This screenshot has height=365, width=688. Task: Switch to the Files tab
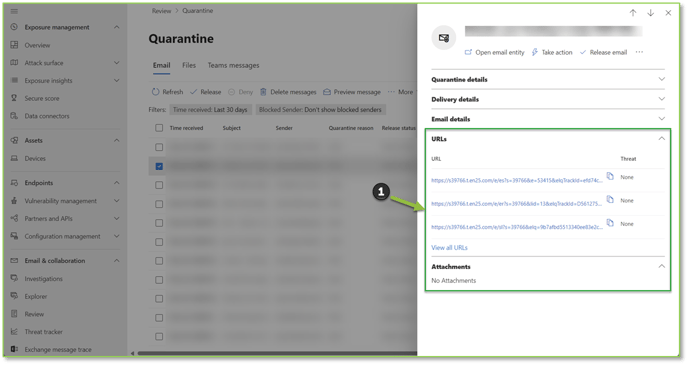[189, 65]
